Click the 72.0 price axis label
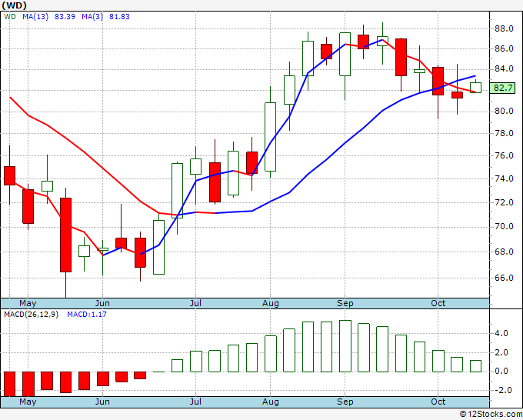The width and height of the screenshot is (523, 420). click(x=504, y=202)
